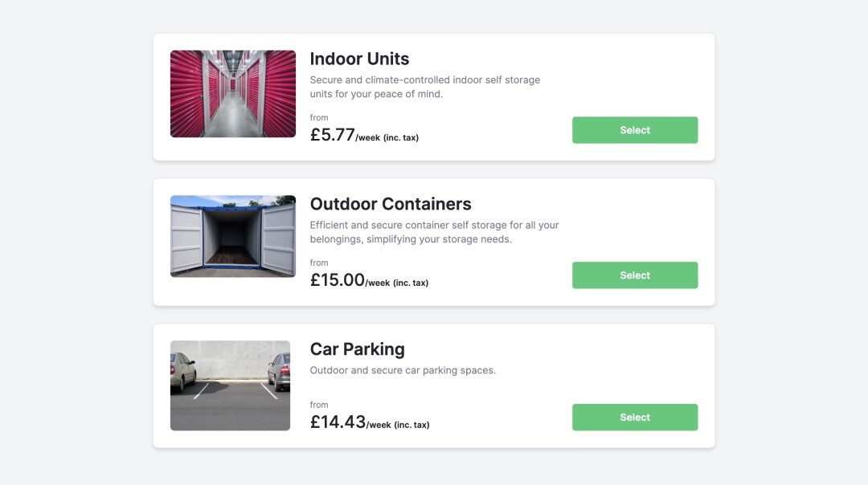Screen dimensions: 868x485
Task: Click the outdoor secure parking spaces description
Action: pos(403,370)
